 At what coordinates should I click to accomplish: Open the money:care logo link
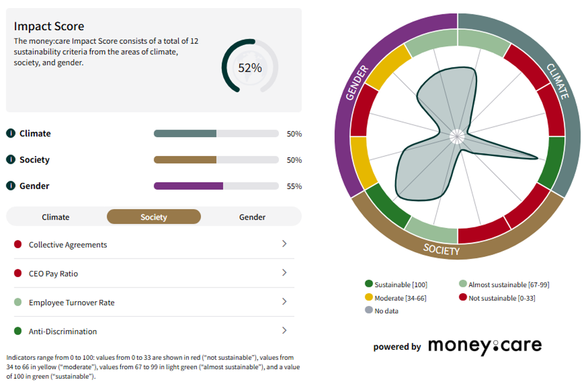485,346
